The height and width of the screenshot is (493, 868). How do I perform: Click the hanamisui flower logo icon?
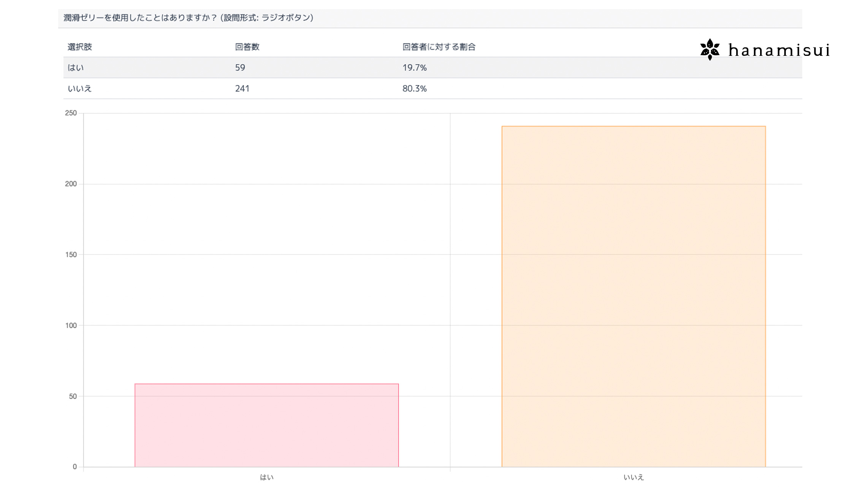[x=710, y=49]
